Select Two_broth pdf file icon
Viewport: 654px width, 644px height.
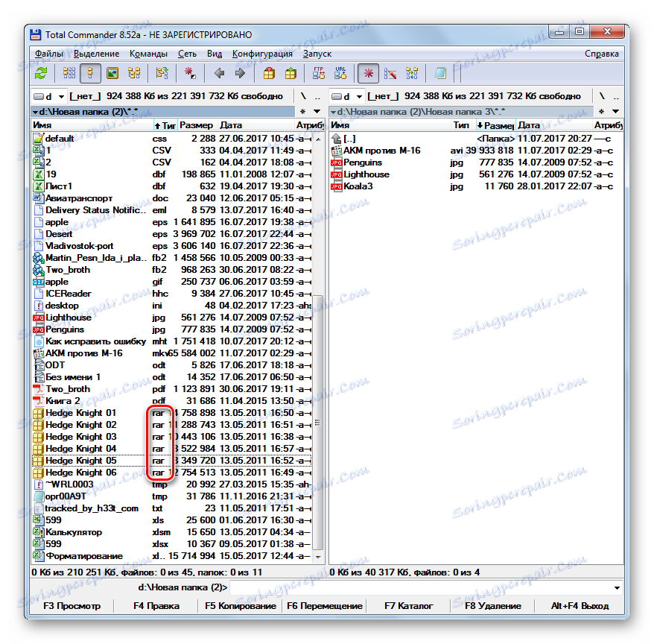point(39,389)
